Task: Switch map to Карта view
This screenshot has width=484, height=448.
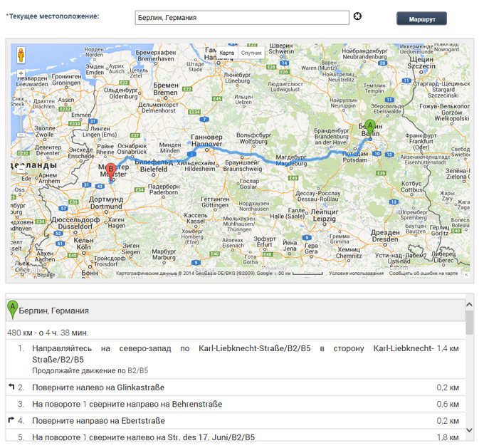Action: pos(227,53)
